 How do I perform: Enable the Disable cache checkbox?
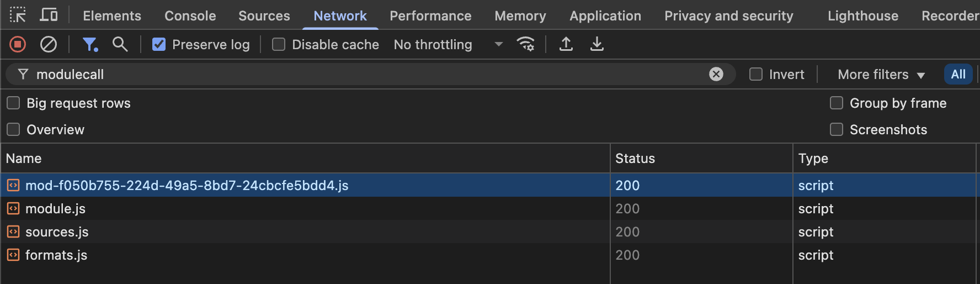[279, 44]
